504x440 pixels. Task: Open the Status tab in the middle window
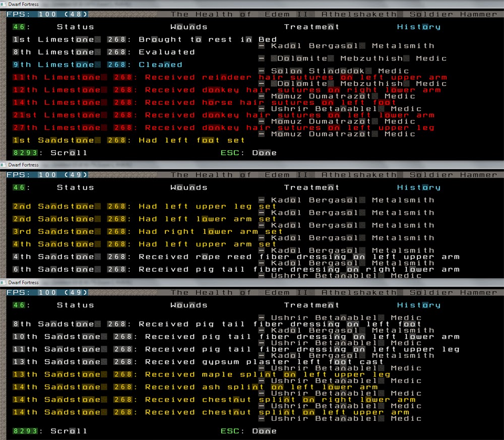coord(76,187)
